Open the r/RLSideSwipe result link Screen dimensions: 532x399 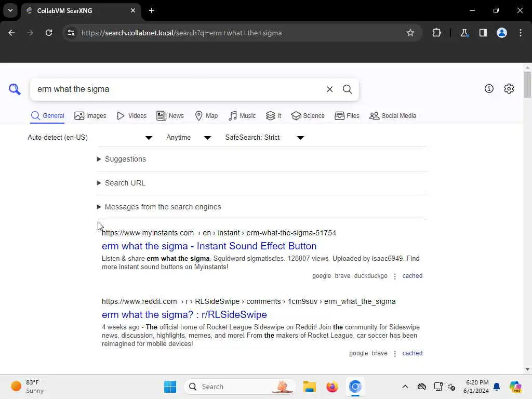(184, 314)
